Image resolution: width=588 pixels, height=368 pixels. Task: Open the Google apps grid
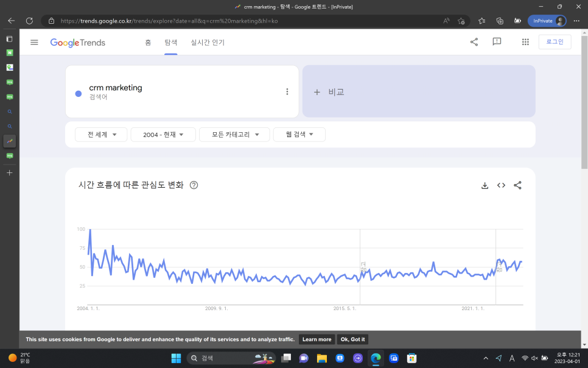coord(525,42)
